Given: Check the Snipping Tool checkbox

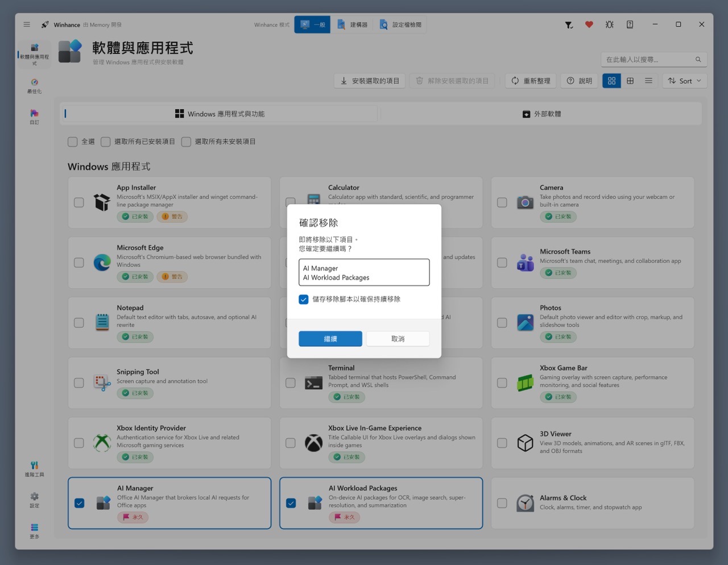Looking at the screenshot, I should [79, 383].
